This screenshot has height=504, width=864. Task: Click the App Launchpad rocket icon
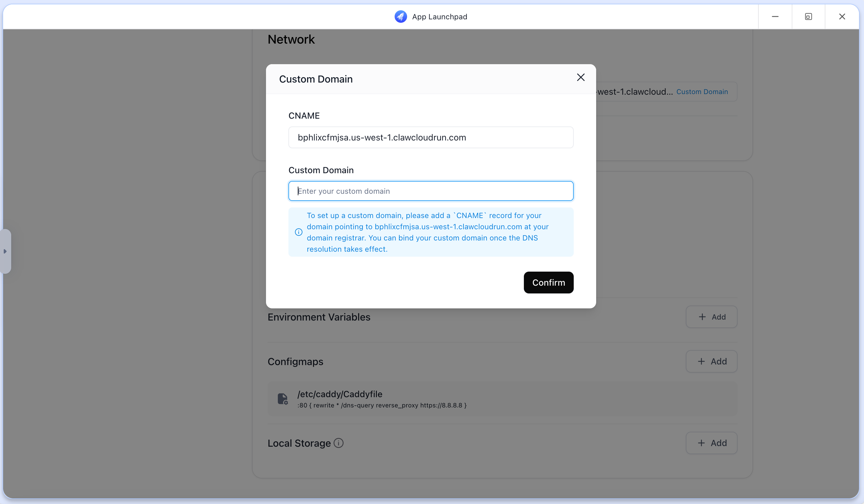(401, 17)
